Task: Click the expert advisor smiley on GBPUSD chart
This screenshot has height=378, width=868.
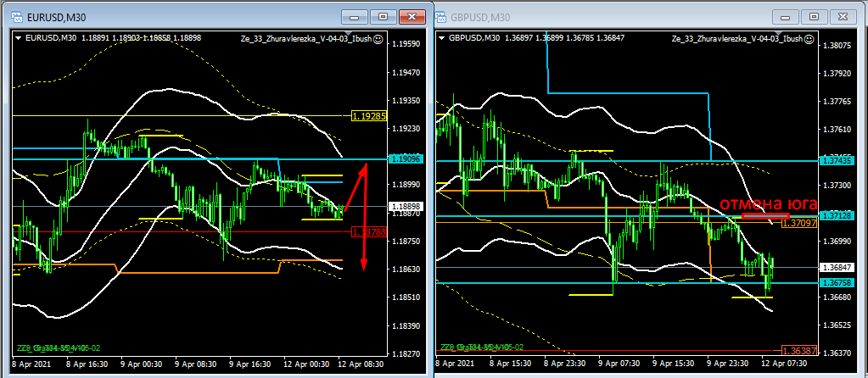Action: [806, 38]
